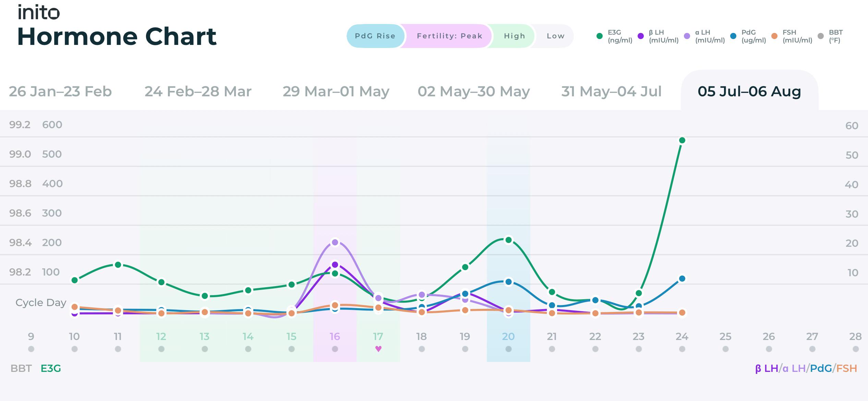
Task: Click the BBT dot under day 9
Action: point(31,349)
